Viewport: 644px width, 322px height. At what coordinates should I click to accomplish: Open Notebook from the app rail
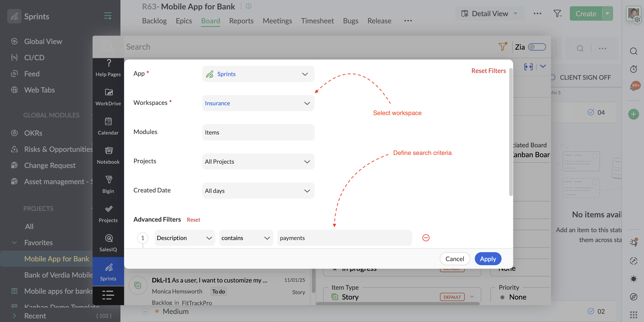click(108, 156)
